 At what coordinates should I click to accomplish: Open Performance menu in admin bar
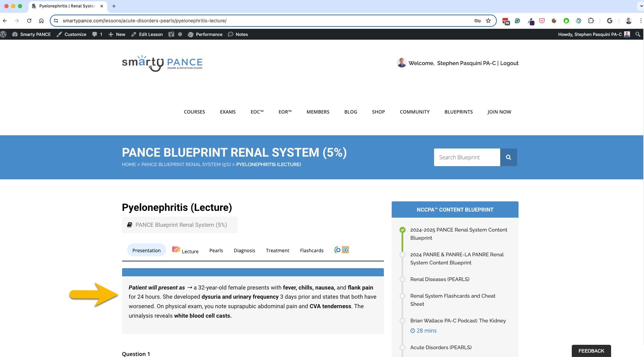click(x=205, y=34)
